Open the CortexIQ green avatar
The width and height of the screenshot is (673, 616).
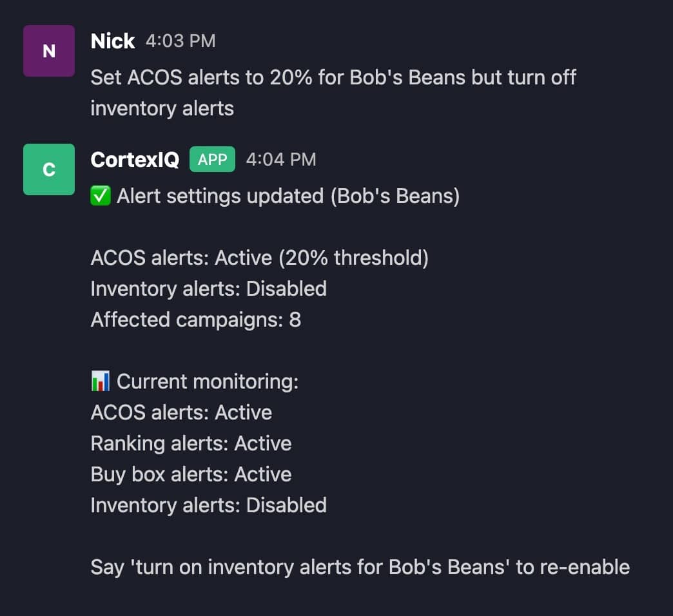click(x=49, y=169)
